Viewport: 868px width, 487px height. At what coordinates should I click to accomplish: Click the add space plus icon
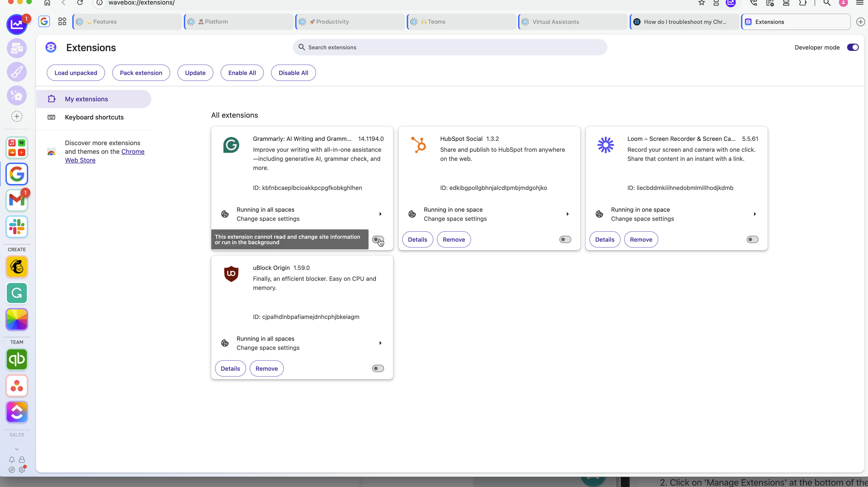point(17,117)
